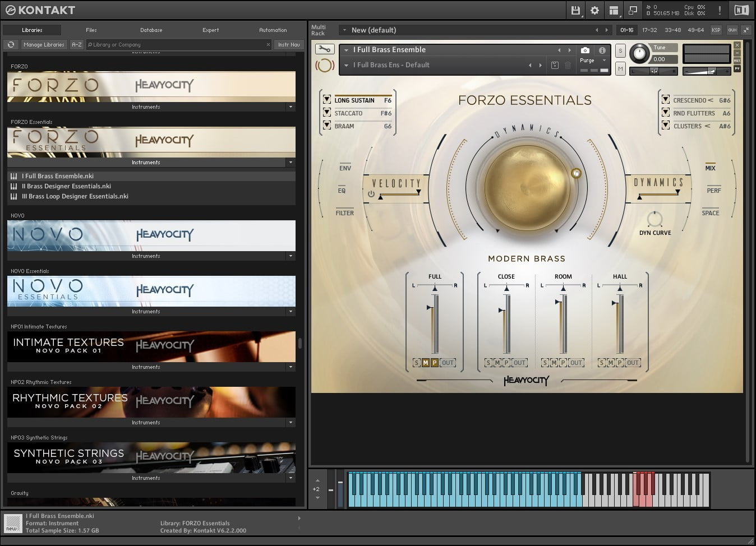756x546 pixels.
Task: Click the exclamation panic button
Action: (720, 10)
